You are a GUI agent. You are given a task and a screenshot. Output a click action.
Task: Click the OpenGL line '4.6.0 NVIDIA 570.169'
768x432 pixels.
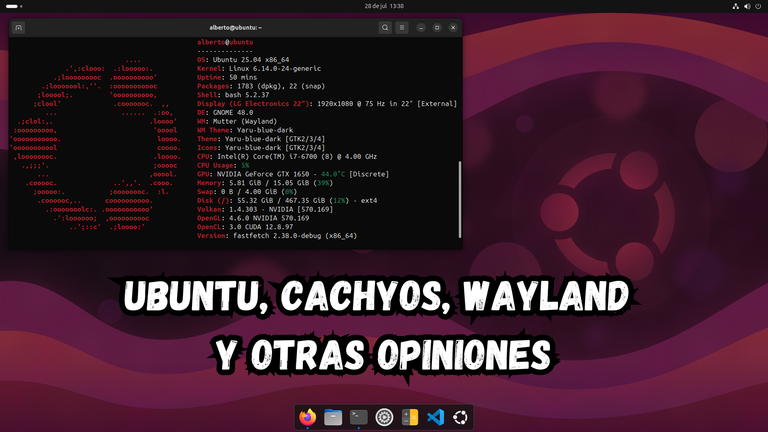[x=253, y=218]
